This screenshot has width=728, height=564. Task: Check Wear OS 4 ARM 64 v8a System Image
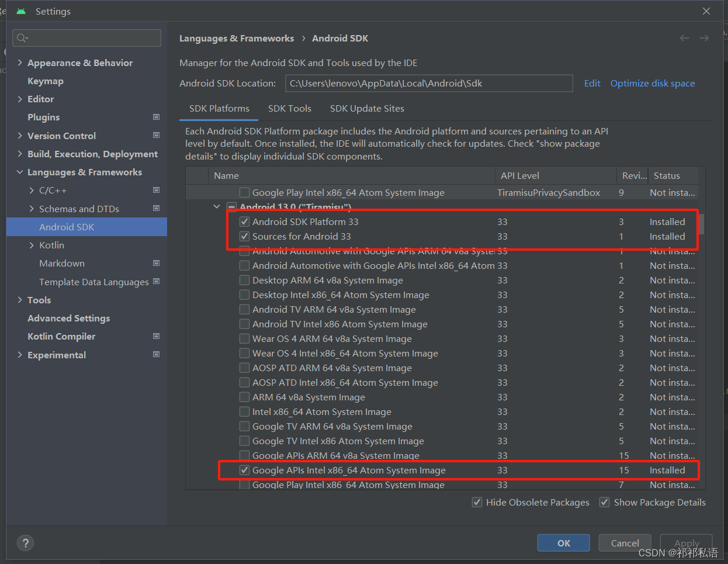(245, 338)
